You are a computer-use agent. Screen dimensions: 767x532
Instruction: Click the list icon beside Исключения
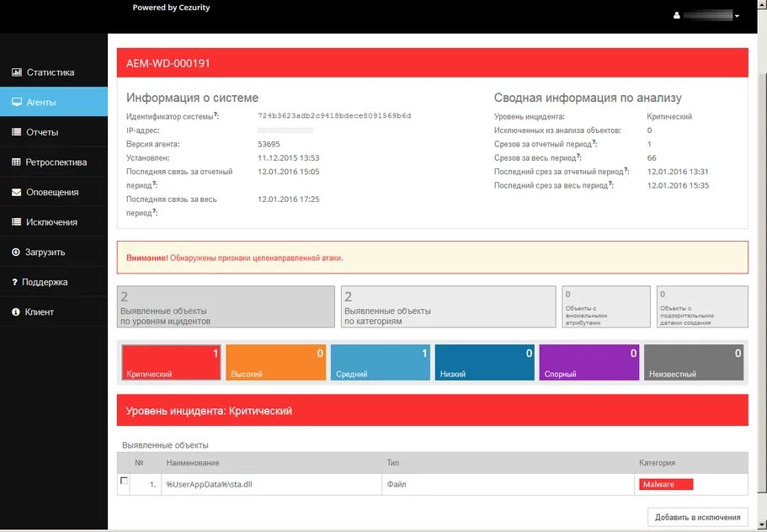coord(17,222)
